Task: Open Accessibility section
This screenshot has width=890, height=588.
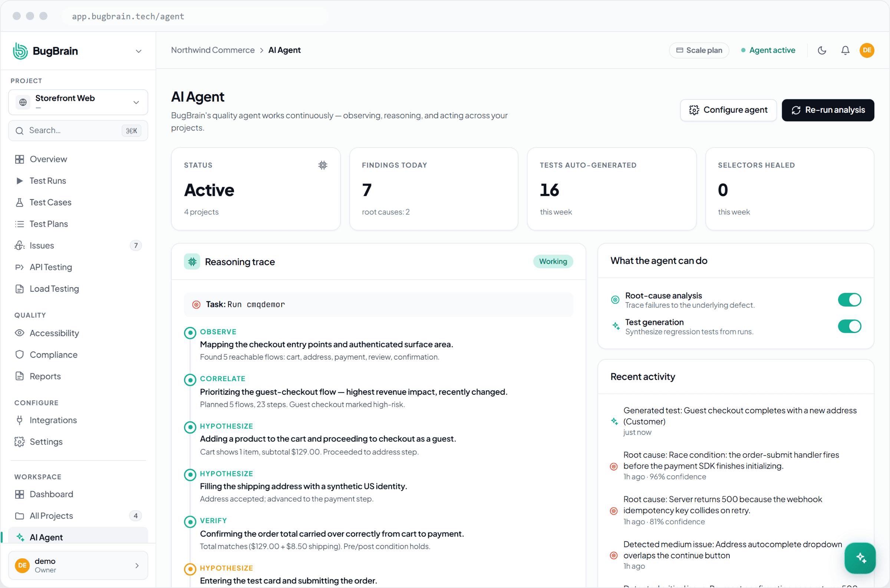Action: (78, 333)
